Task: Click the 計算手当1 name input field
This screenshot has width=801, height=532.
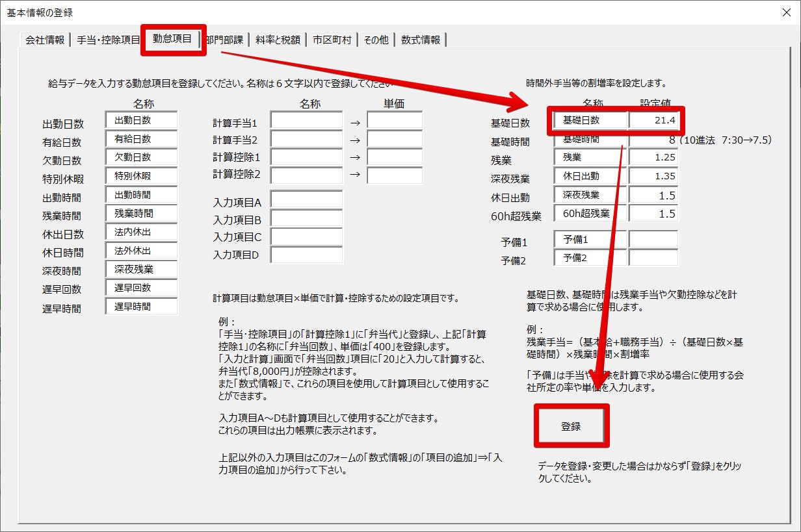Action: tap(306, 121)
